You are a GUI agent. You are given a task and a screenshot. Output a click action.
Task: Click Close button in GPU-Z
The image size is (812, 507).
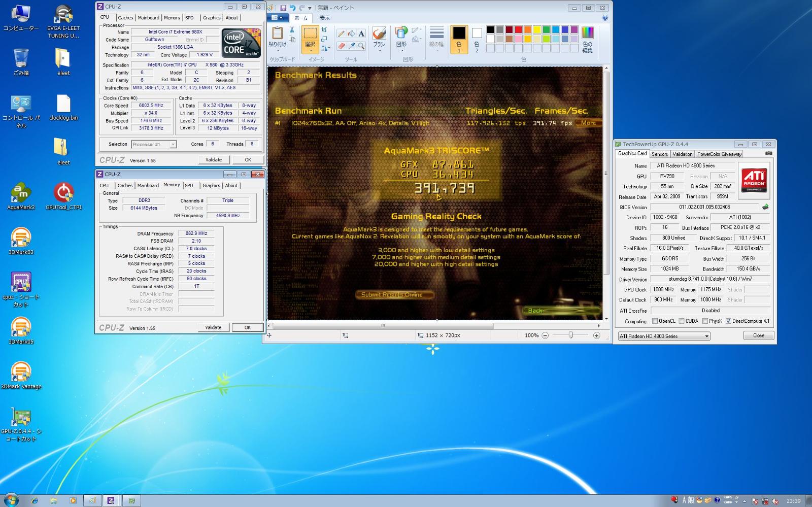click(759, 335)
